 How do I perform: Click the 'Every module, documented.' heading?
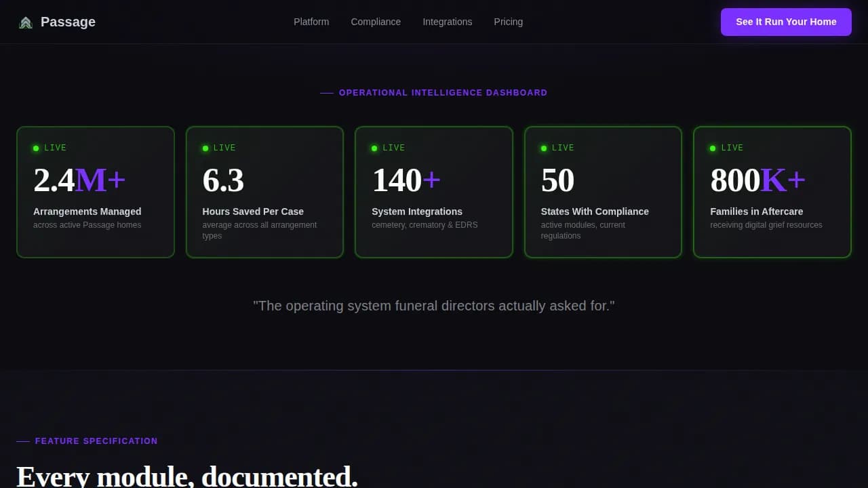click(x=187, y=476)
